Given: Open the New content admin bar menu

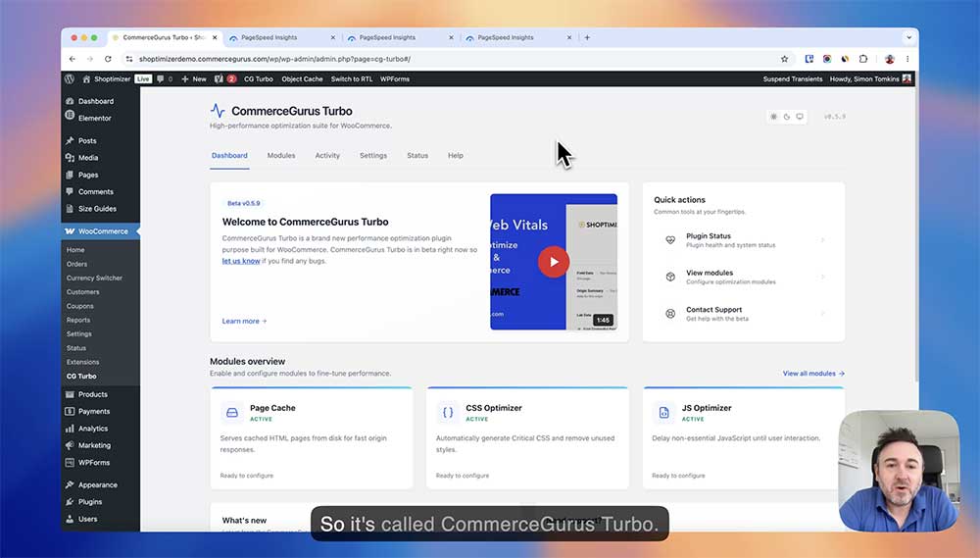Looking at the screenshot, I should [x=194, y=78].
